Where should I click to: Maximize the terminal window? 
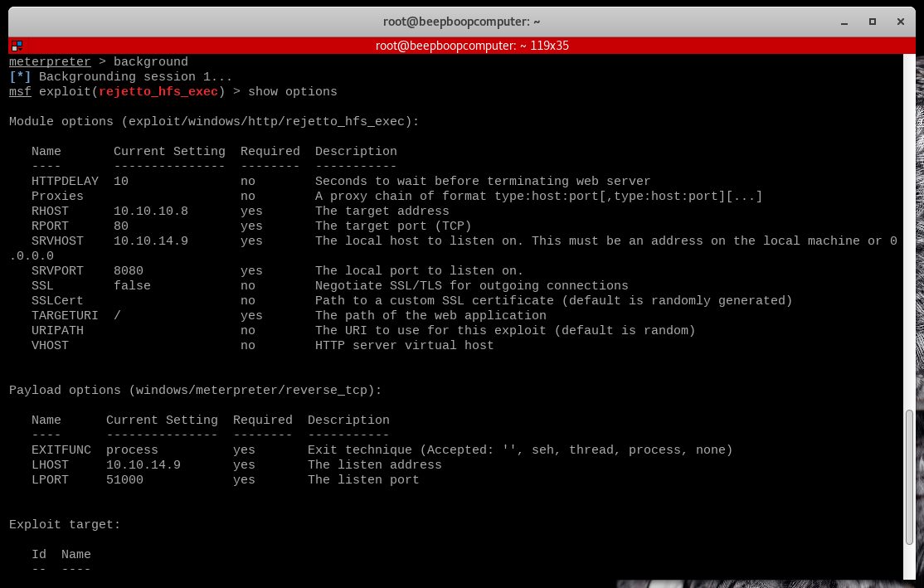(x=872, y=22)
